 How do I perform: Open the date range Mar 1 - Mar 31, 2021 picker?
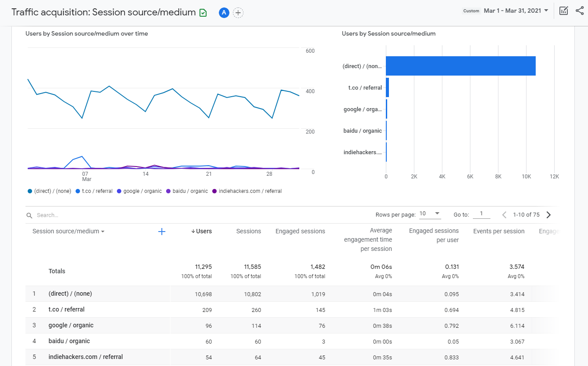pos(516,11)
